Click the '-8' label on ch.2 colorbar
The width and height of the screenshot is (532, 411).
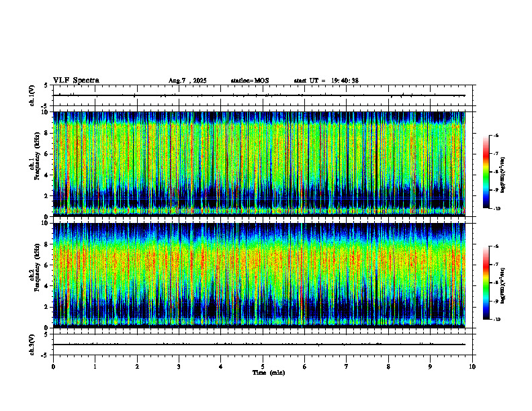(x=496, y=283)
